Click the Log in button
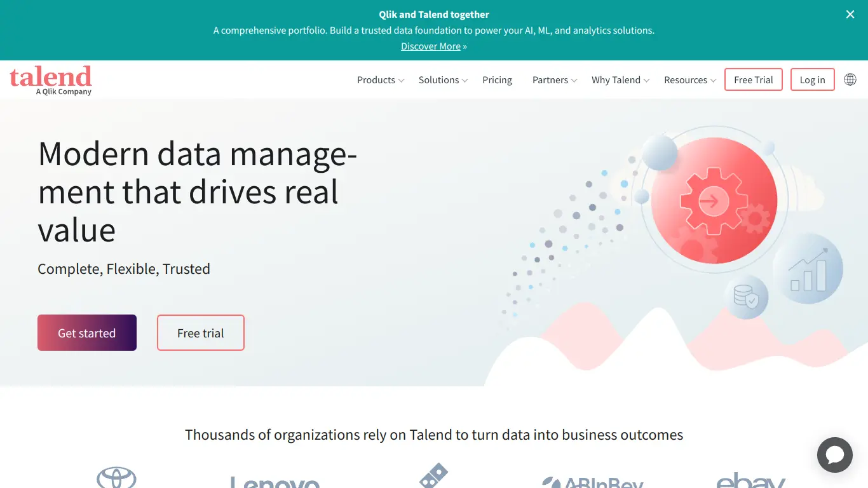Viewport: 868px width, 488px height. coord(813,80)
